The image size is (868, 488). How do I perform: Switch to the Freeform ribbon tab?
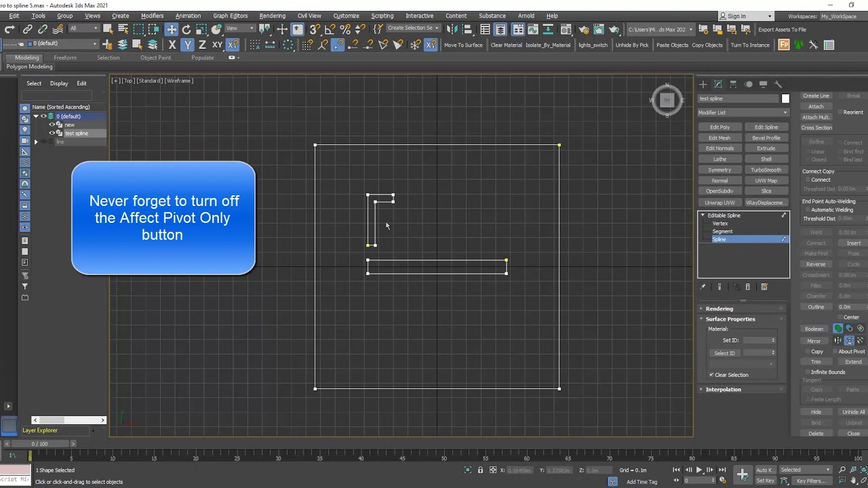65,58
